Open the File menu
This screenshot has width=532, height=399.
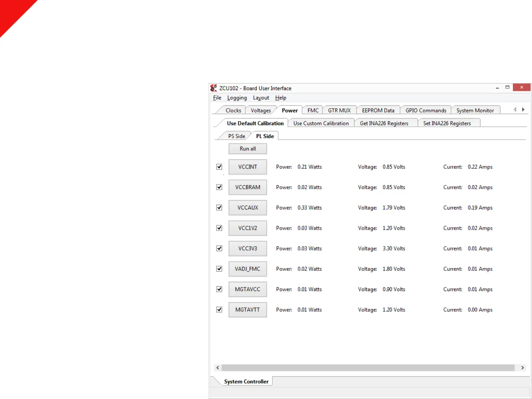(217, 98)
